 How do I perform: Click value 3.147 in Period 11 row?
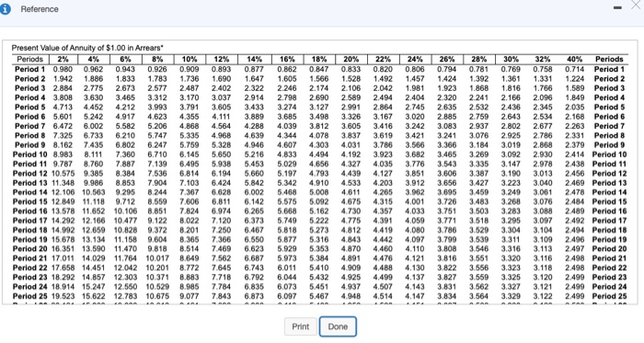[511, 164]
